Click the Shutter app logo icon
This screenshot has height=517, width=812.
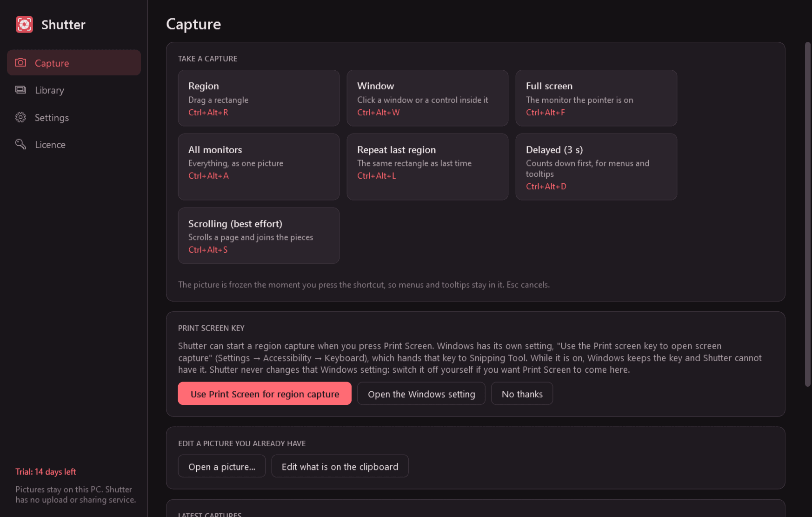[24, 24]
